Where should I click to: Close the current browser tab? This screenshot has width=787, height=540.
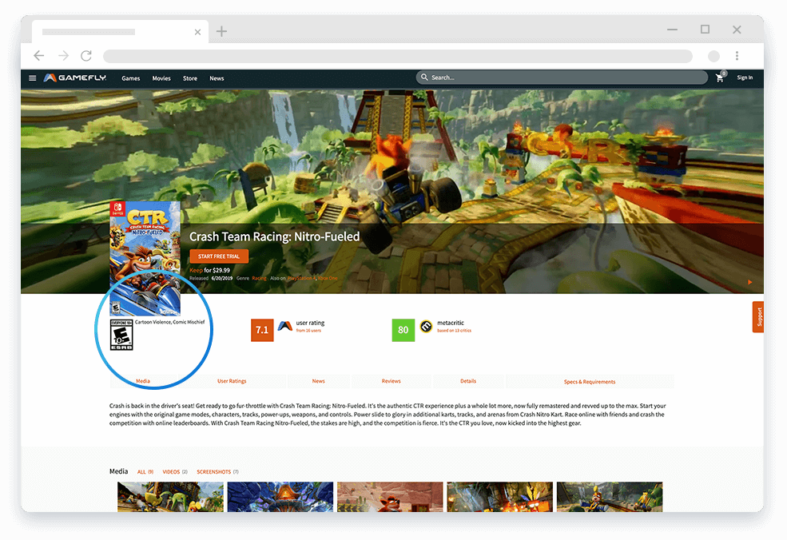[x=198, y=32]
